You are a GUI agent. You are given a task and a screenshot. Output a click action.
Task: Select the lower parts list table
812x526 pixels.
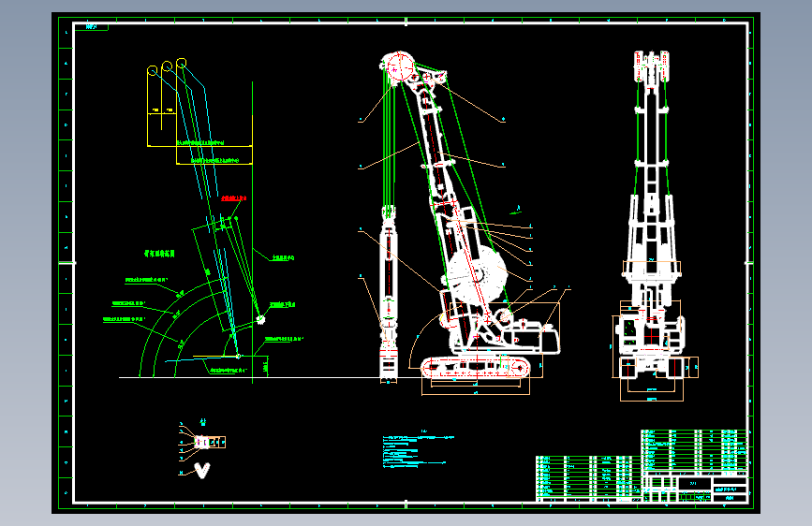click(588, 478)
